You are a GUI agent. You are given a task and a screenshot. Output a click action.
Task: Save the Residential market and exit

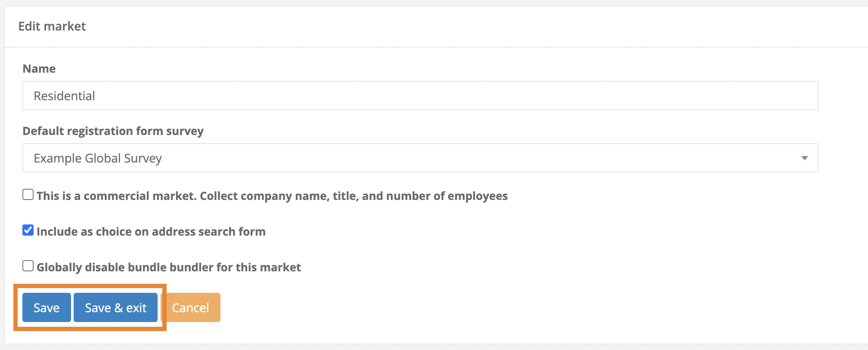pyautogui.click(x=115, y=307)
